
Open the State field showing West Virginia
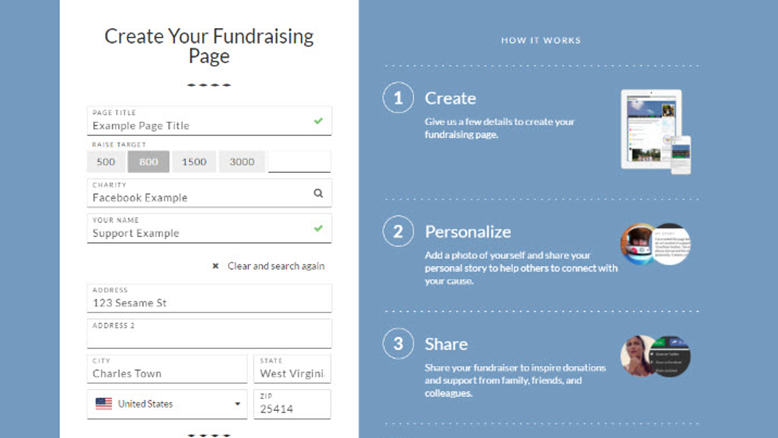pos(292,369)
